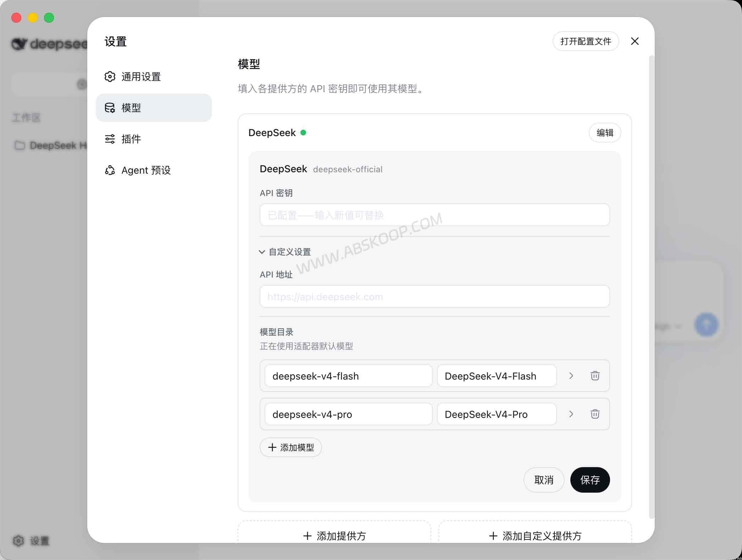Click the 模型目录 heading text

[277, 332]
